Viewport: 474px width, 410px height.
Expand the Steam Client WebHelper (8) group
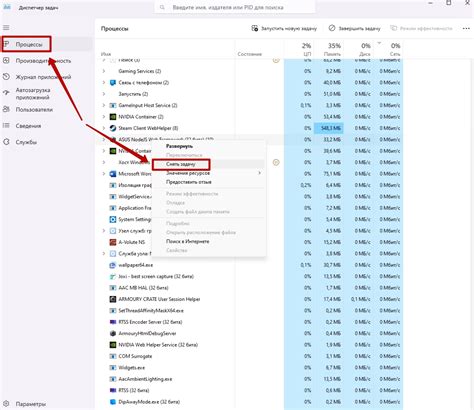pyautogui.click(x=104, y=128)
